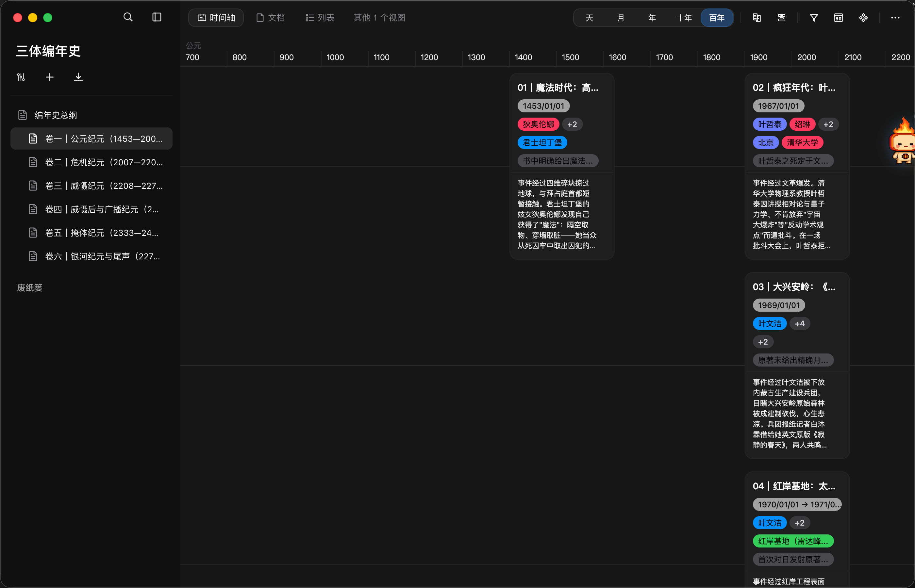Click the 800 century marker on ruler

240,57
